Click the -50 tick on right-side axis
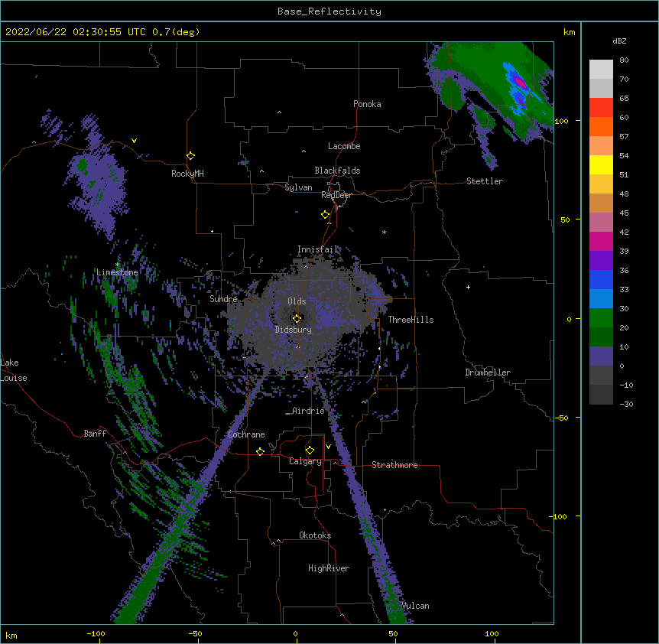 [561, 418]
